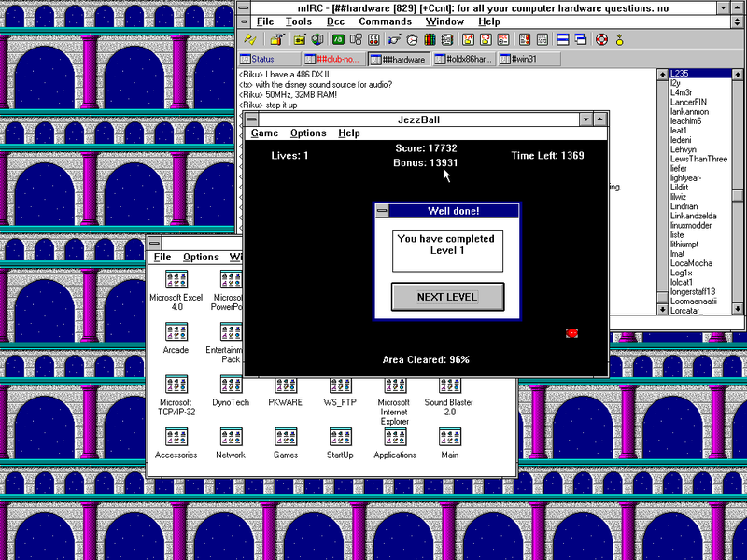Switch to the #win31 channel tab
The width and height of the screenshot is (747, 560).
coord(529,59)
